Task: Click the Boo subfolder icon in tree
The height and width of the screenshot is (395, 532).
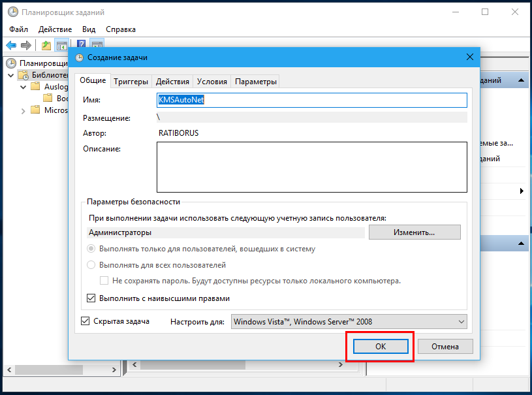Action: 48,98
